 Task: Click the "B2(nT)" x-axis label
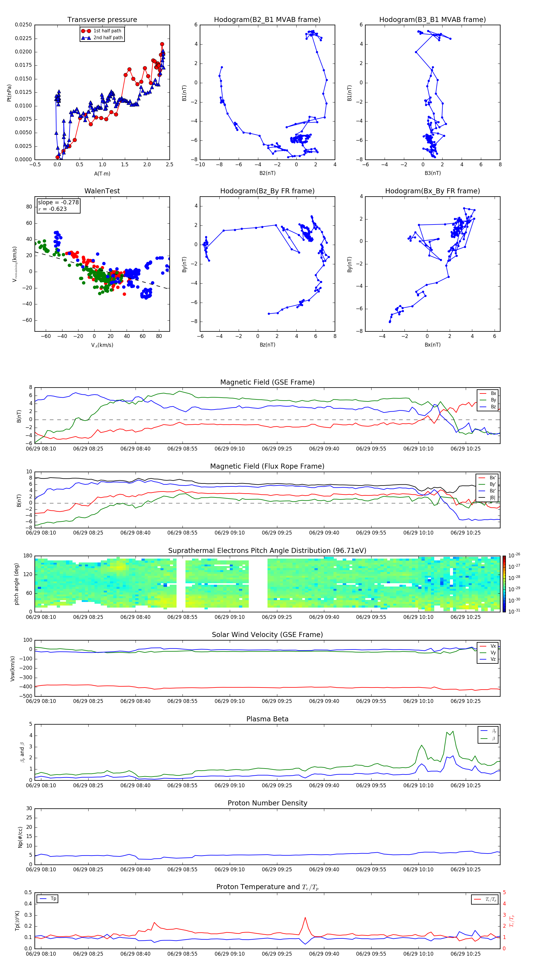coord(267,173)
